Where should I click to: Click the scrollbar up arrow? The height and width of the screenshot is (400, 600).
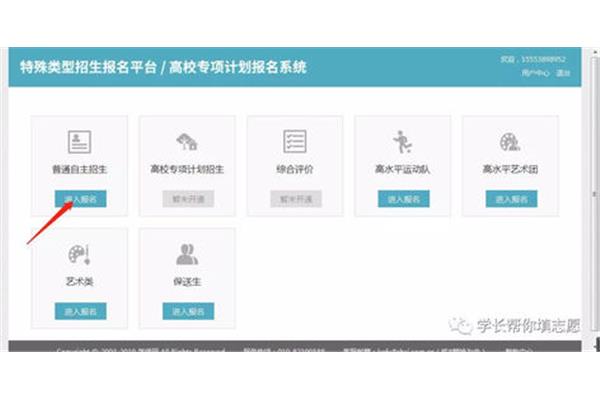[594, 52]
